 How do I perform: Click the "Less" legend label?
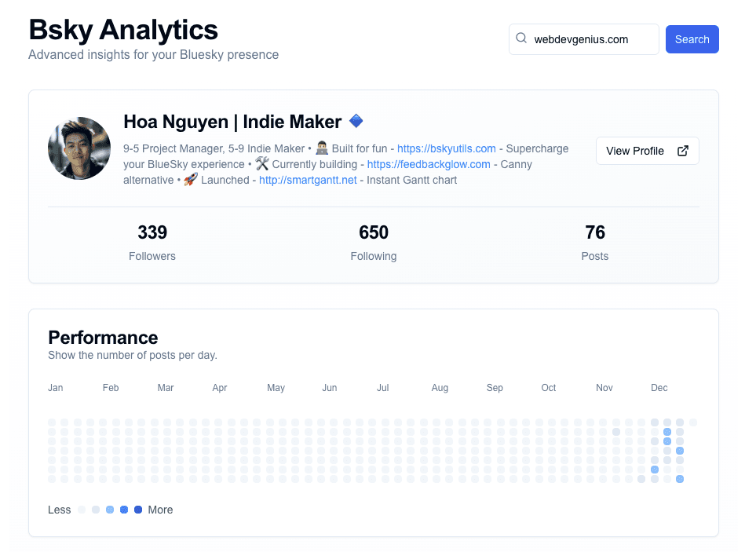pos(60,510)
